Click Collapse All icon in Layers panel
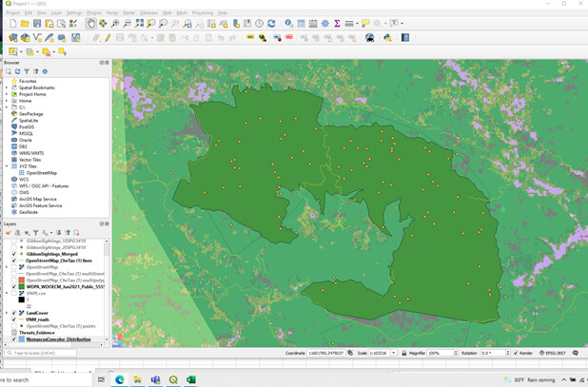Viewport: 588px width, 387px height. click(68, 233)
